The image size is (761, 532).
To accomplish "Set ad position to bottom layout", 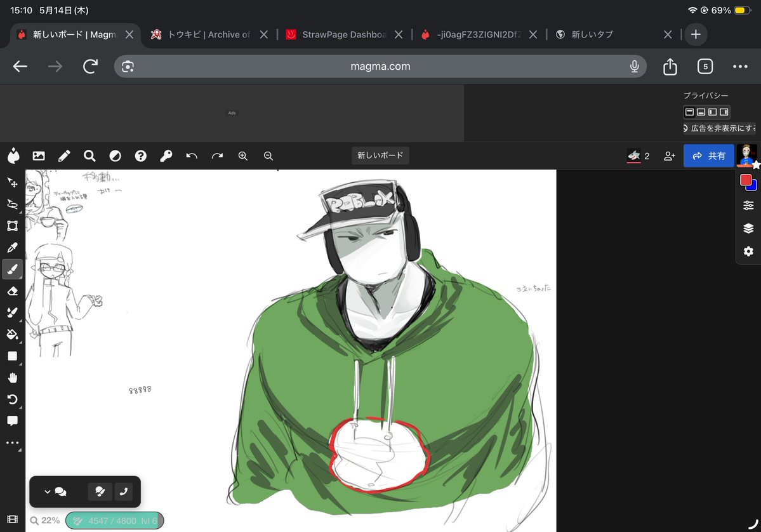I will pyautogui.click(x=701, y=112).
